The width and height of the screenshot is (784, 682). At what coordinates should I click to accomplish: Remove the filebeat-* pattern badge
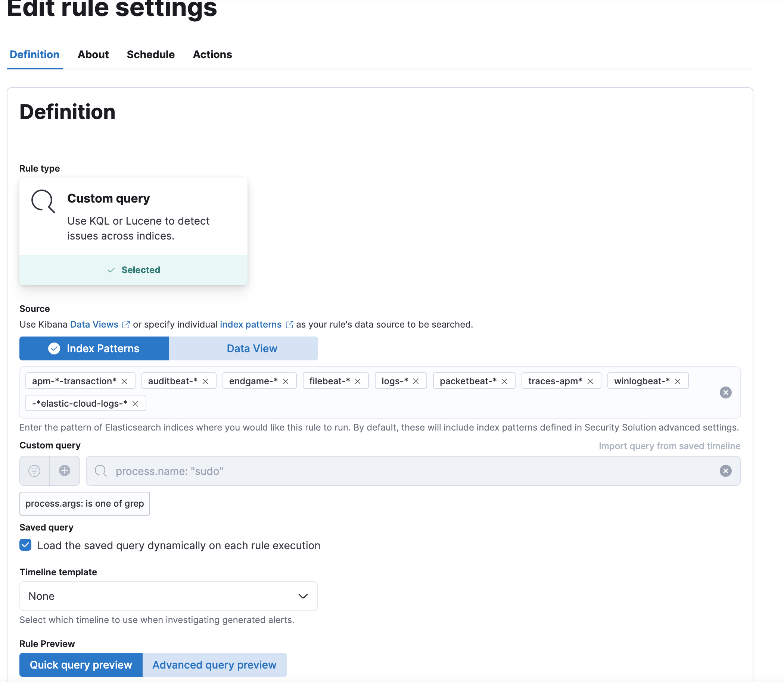point(358,381)
